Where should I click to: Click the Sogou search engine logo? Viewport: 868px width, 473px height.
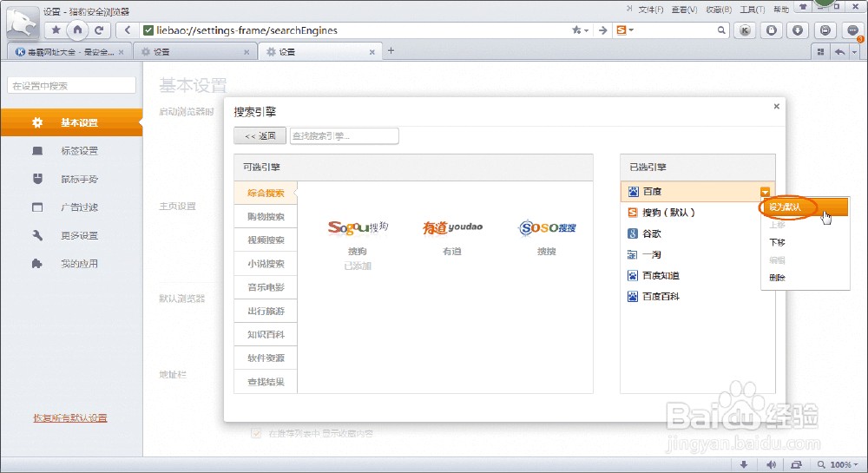tap(358, 227)
